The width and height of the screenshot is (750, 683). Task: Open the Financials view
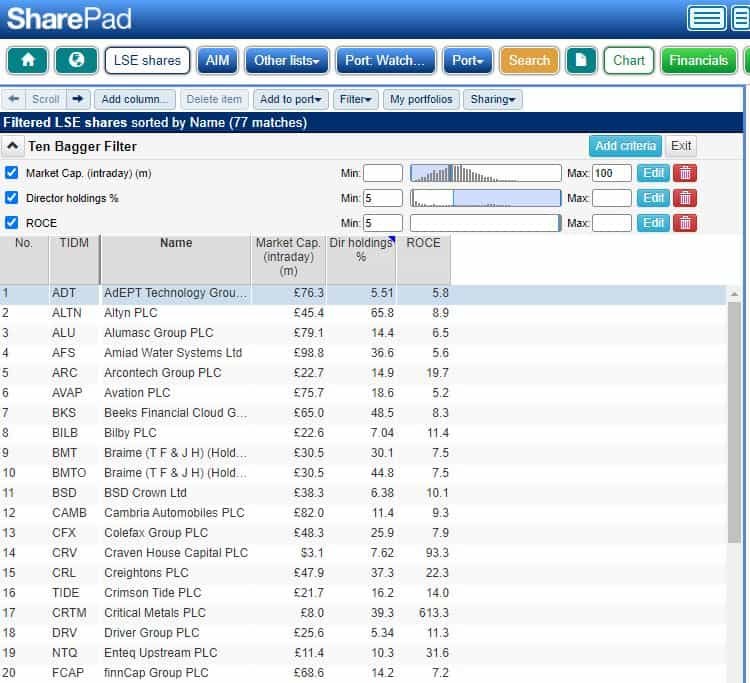coord(698,61)
